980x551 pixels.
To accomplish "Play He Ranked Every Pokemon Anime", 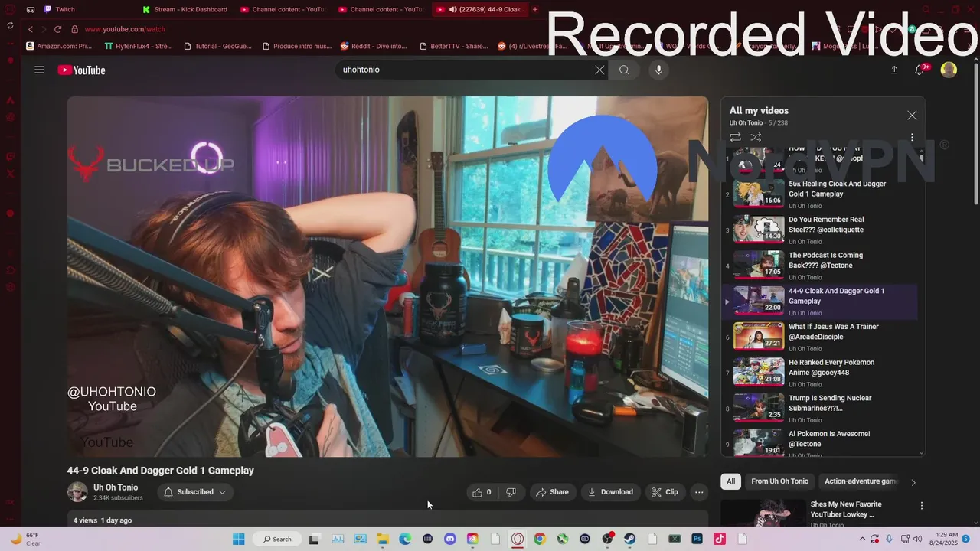I will [x=820, y=373].
